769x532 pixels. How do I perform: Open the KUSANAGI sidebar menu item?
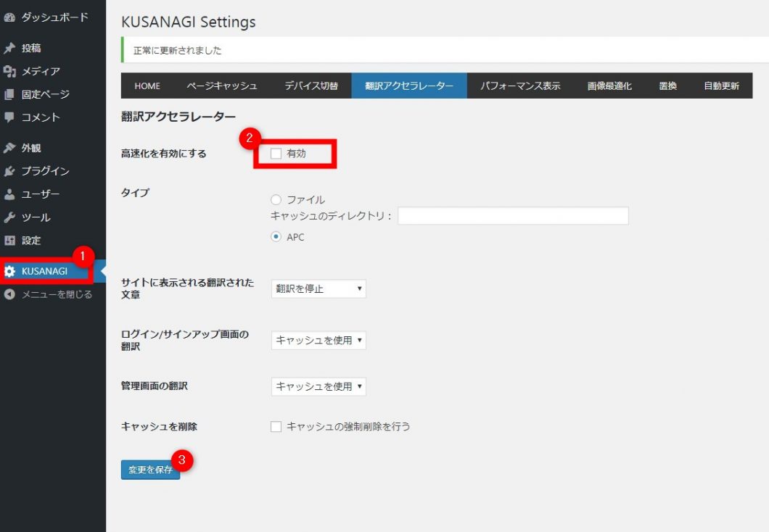pos(53,271)
